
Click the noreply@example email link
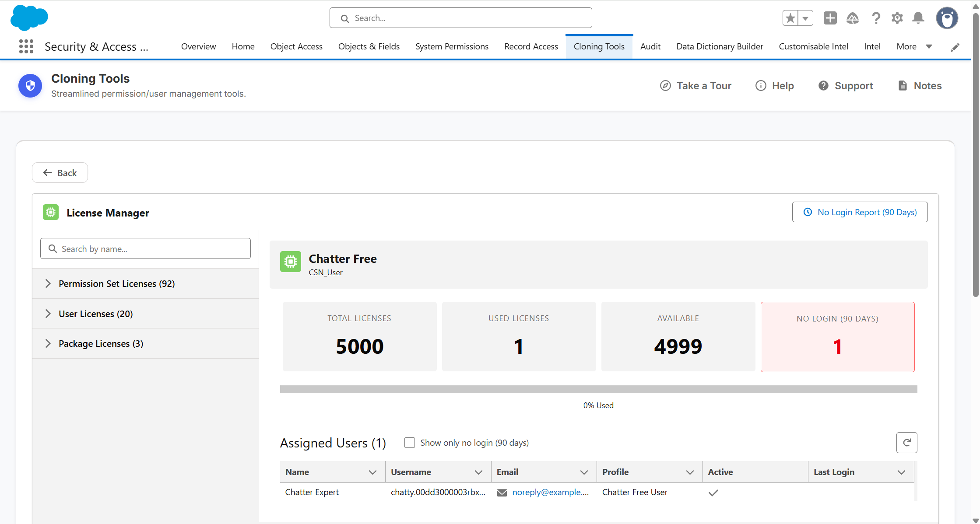coord(551,493)
